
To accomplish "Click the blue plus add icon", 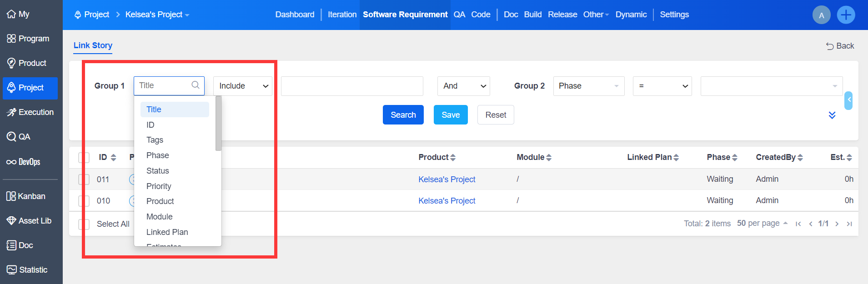I will click(845, 15).
